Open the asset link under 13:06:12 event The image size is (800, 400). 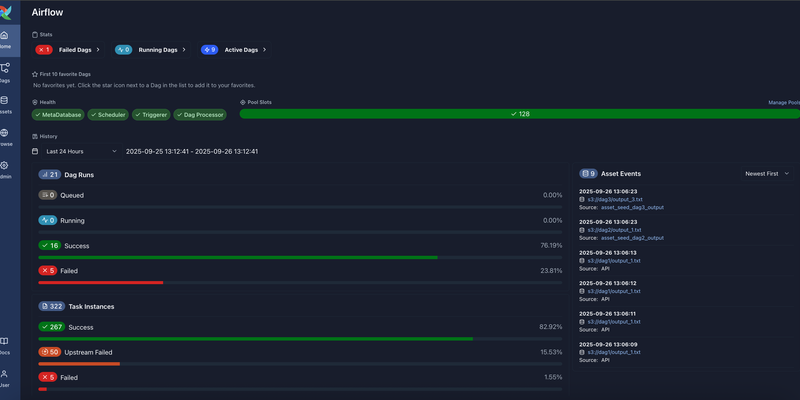[614, 291]
